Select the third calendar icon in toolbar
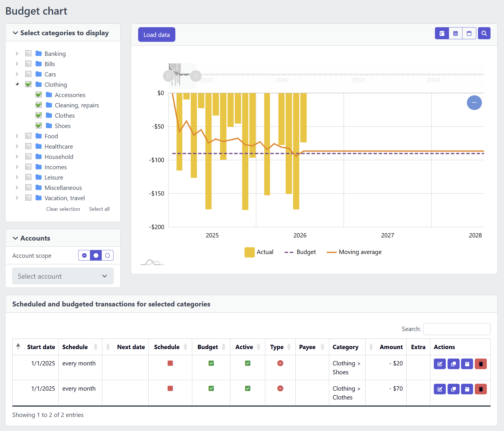504x431 pixels. click(x=469, y=33)
